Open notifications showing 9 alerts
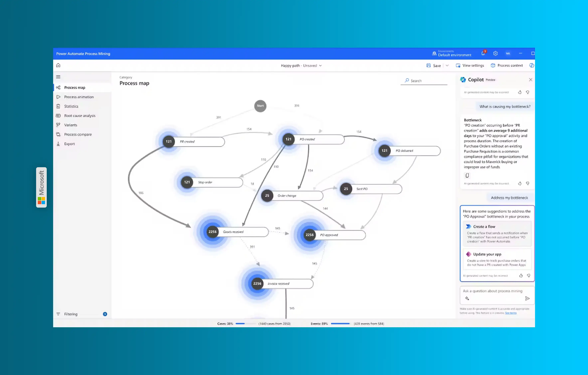This screenshot has height=375, width=588. click(483, 54)
